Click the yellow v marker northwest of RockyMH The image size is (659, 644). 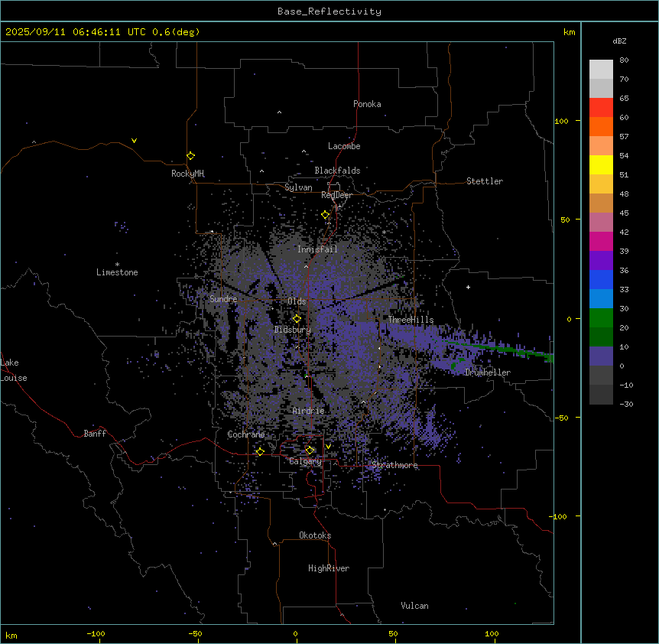[134, 141]
